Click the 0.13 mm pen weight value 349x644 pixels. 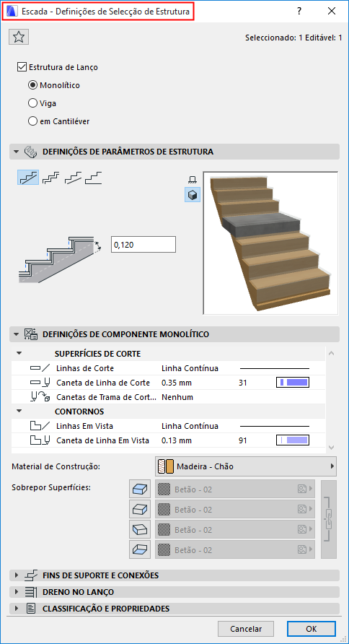177,440
